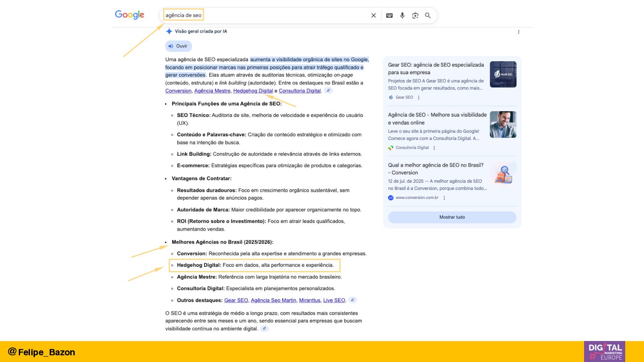Click 'Conversion: Reconhecida pela alta expertise' item

pos(271,253)
